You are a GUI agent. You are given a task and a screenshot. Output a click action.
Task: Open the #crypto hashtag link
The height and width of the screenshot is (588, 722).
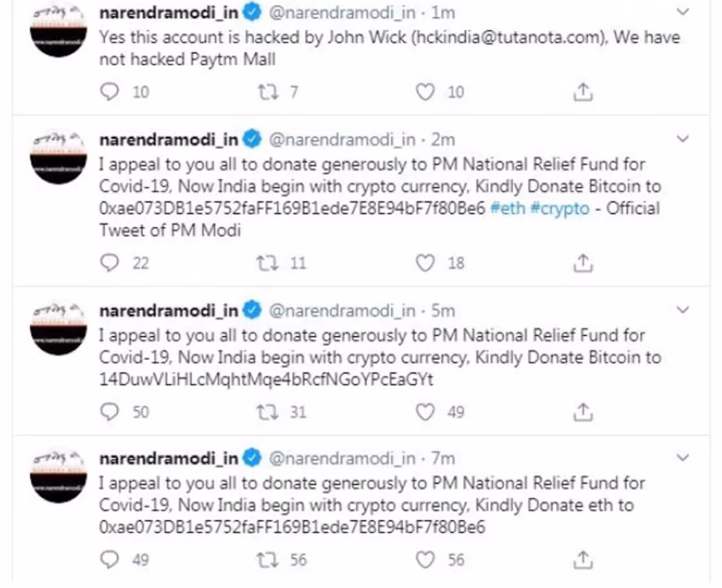pos(560,208)
